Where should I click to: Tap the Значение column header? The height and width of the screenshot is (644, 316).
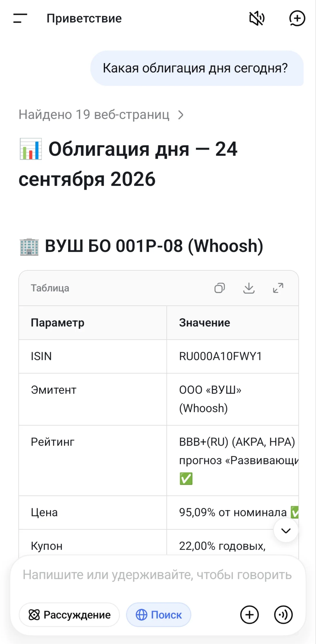tap(205, 323)
